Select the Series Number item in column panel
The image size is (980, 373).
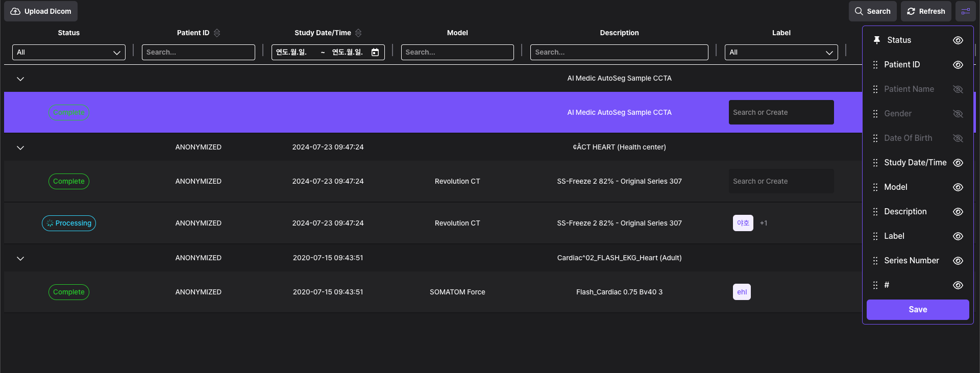pyautogui.click(x=912, y=260)
